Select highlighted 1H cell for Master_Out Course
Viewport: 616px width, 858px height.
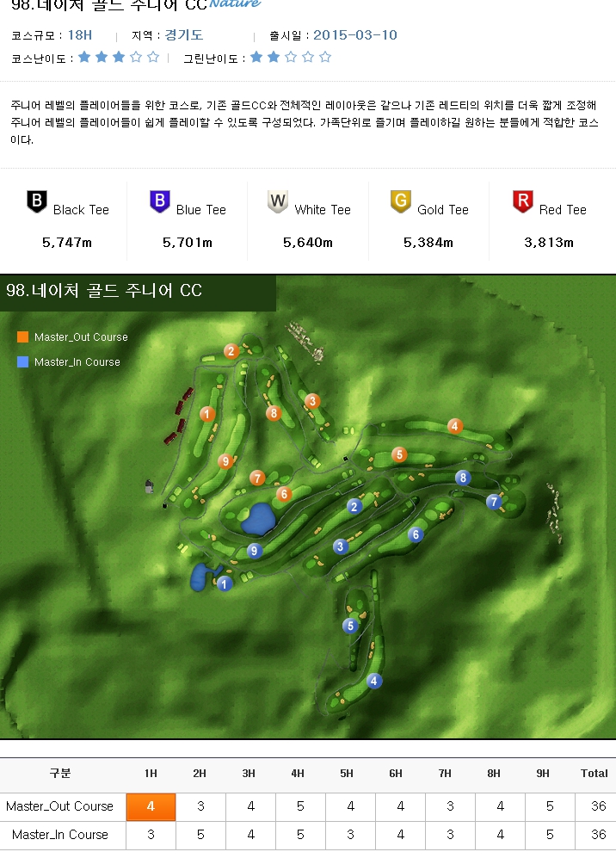[x=151, y=806]
